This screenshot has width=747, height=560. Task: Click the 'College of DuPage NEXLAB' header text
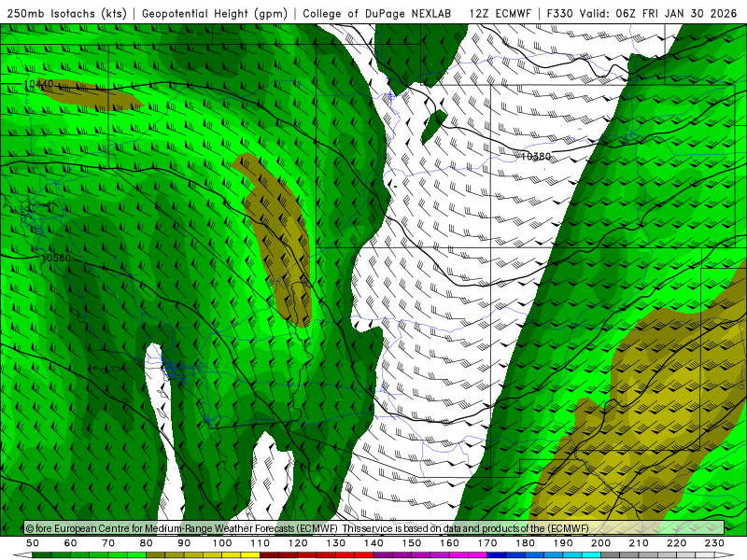(377, 13)
